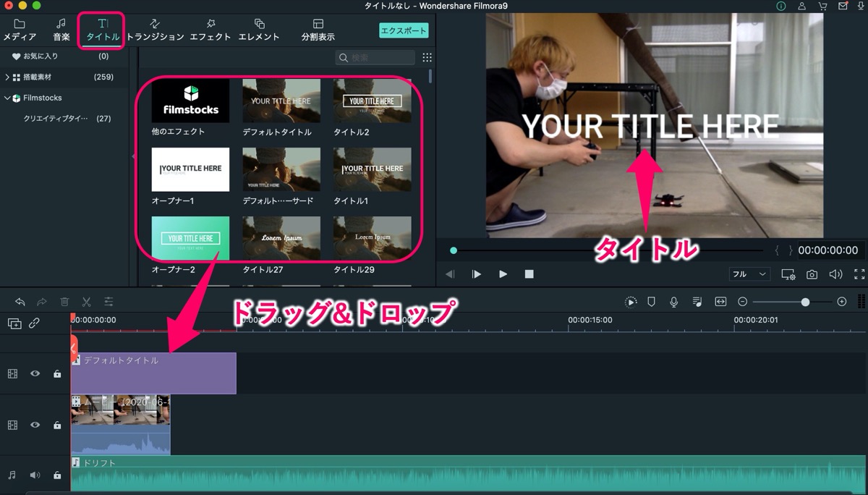Click the title library scrollbar

430,76
